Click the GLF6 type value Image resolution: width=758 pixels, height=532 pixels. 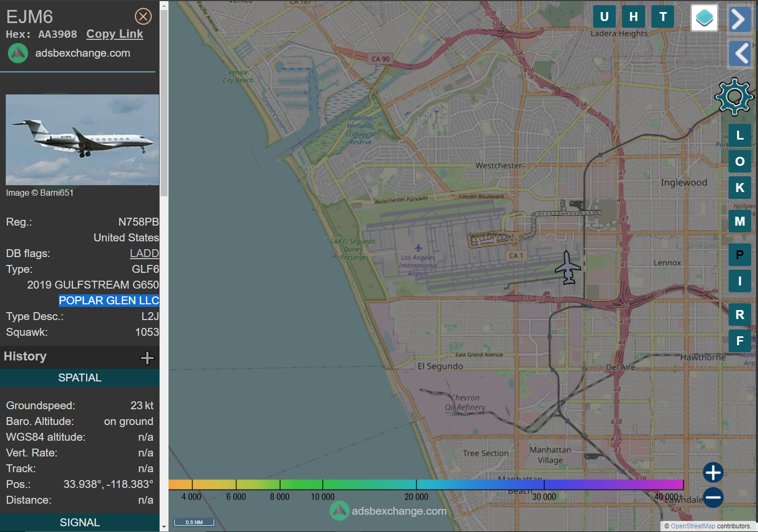point(145,269)
